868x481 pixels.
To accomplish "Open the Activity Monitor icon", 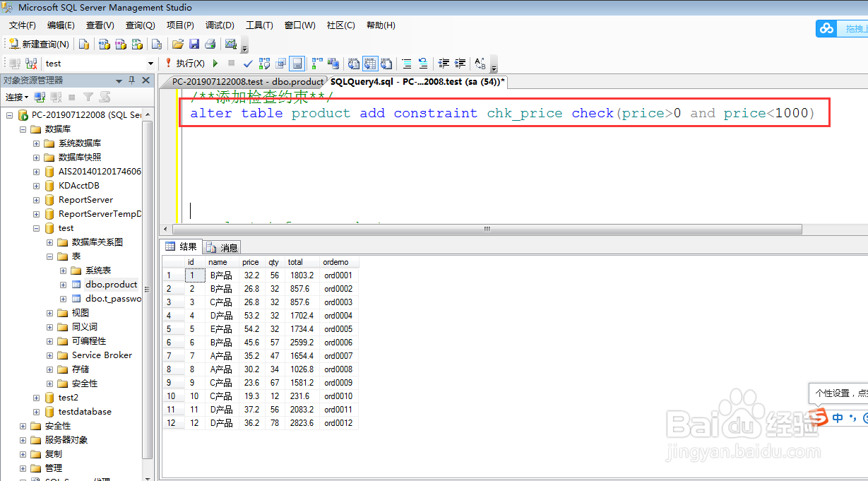I will (x=231, y=44).
